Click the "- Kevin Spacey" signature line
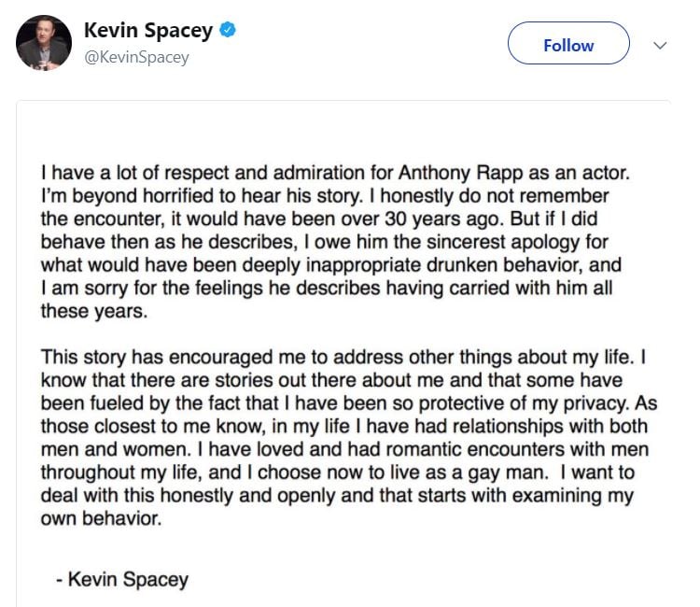 pyautogui.click(x=121, y=579)
